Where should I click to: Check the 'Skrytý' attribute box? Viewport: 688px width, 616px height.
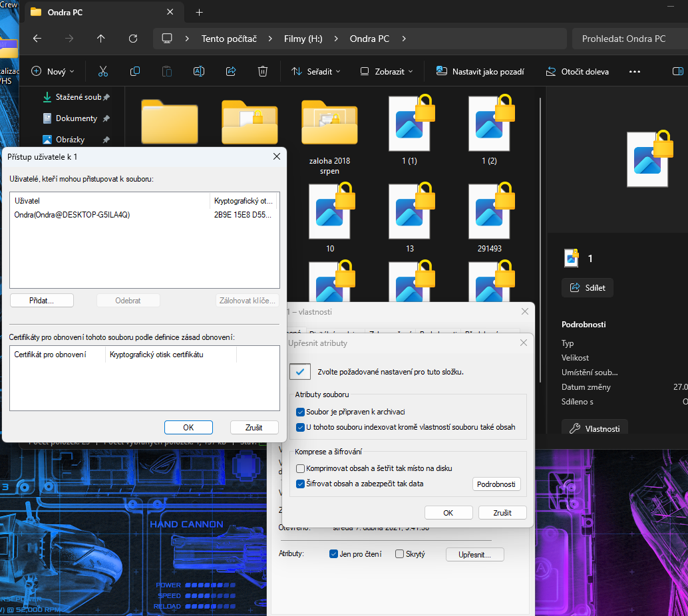[399, 553]
